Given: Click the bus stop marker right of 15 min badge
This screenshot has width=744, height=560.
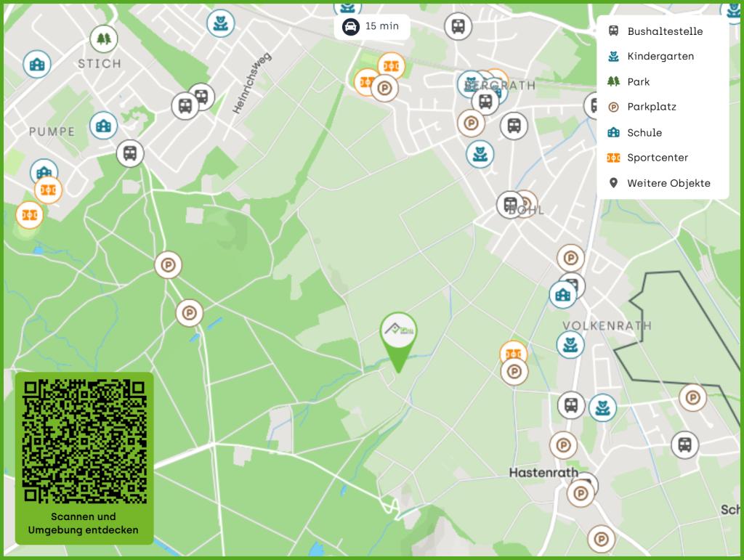Looking at the screenshot, I should (x=458, y=27).
